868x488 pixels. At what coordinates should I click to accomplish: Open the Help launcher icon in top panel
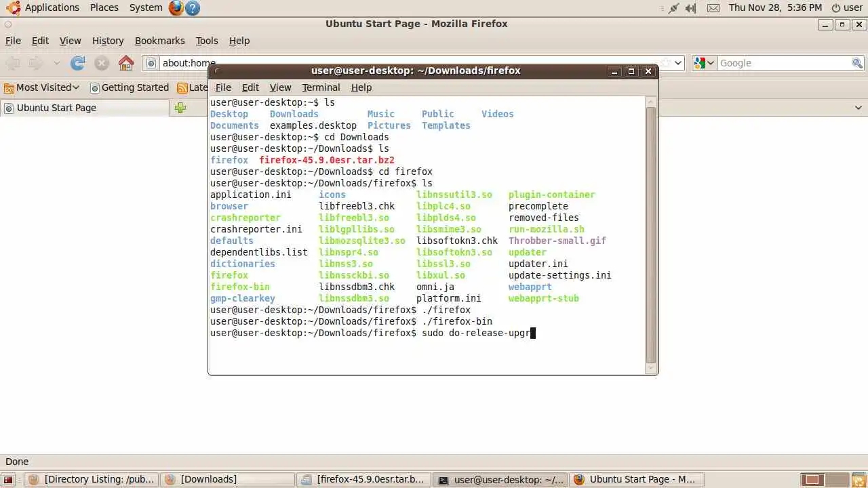[193, 7]
